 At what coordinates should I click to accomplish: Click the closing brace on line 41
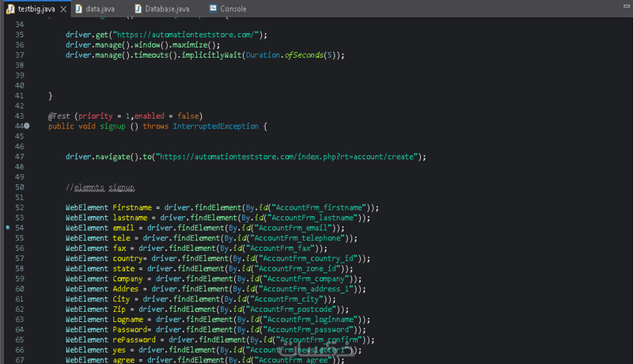[51, 96]
